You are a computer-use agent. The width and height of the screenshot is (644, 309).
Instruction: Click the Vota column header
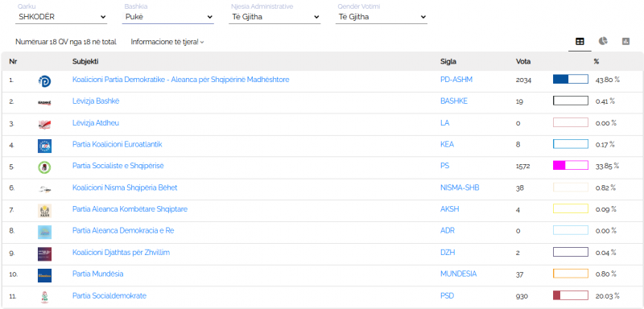[523, 61]
